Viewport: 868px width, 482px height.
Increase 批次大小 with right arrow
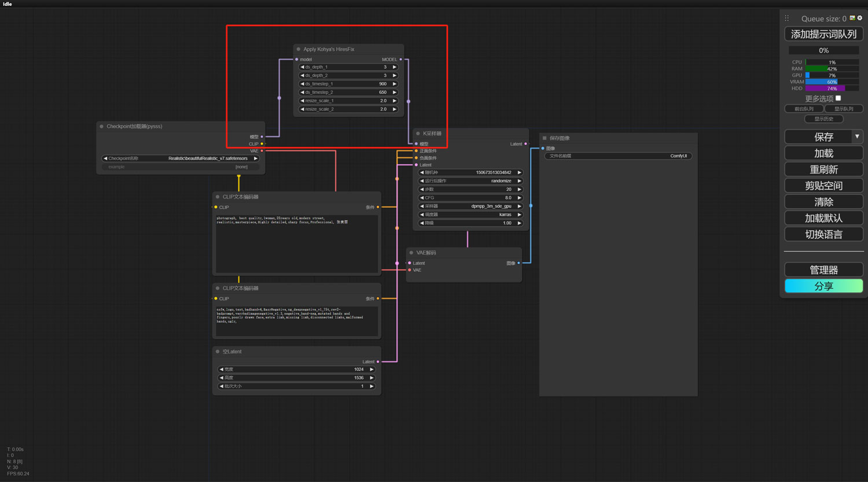(x=372, y=387)
